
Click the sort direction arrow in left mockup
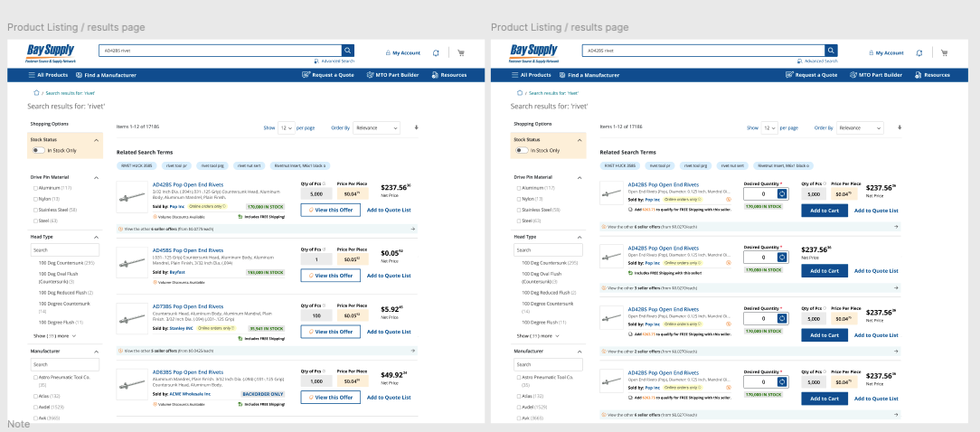(x=417, y=127)
